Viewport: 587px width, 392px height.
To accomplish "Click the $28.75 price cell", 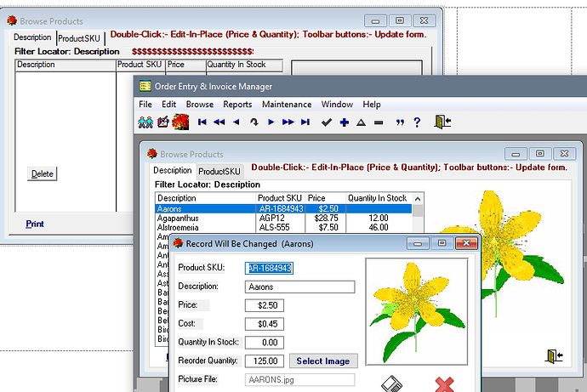I will click(x=326, y=218).
